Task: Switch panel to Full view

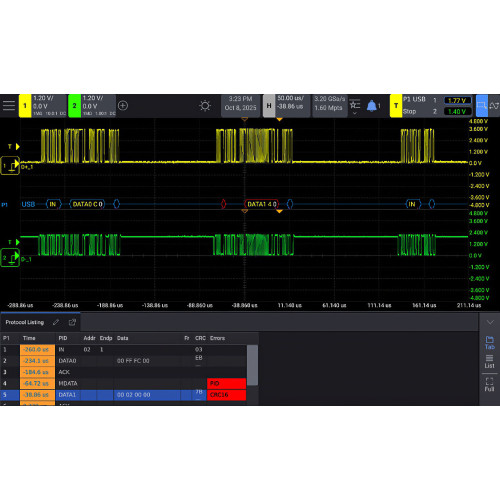Action: pos(489,385)
